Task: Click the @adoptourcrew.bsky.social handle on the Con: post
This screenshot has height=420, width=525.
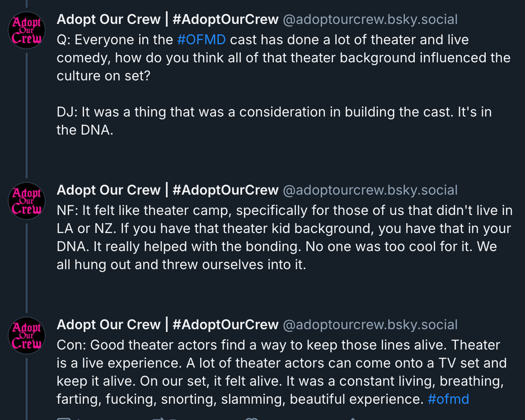Action: pos(370,325)
